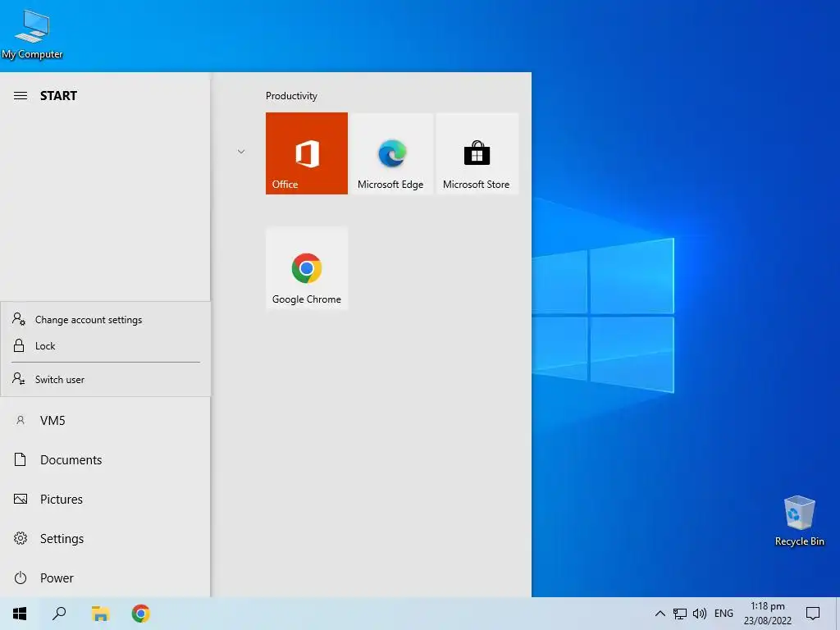The width and height of the screenshot is (840, 630).
Task: Open Documents from Start menu
Action: [x=106, y=459]
